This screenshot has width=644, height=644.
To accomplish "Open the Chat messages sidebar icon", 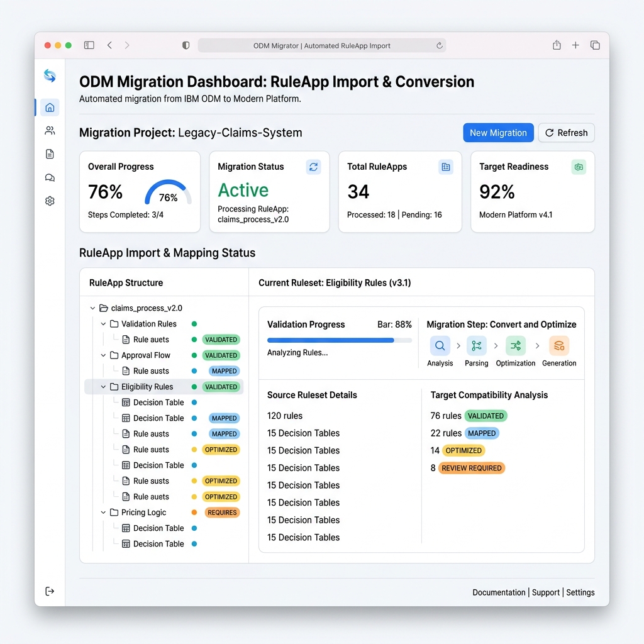I will point(50,177).
